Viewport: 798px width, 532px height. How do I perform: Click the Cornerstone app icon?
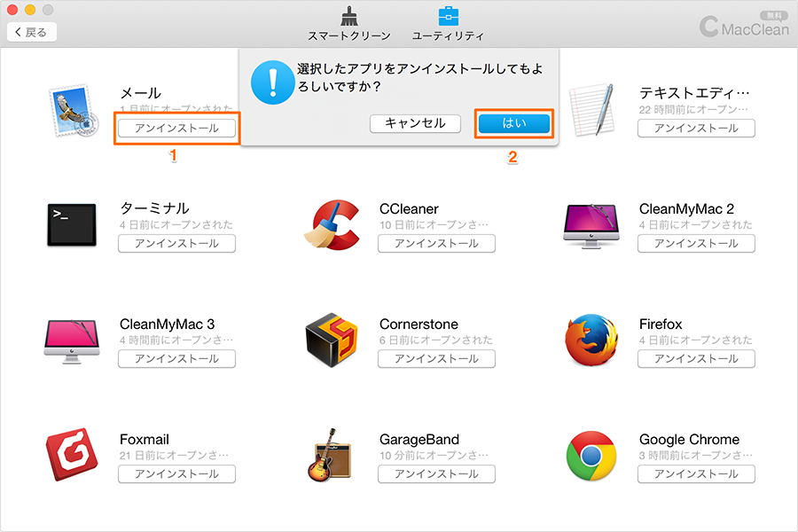point(332,340)
